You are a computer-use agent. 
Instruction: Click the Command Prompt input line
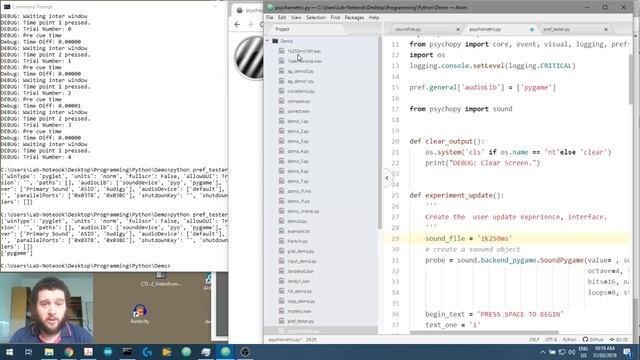pyautogui.click(x=86, y=266)
